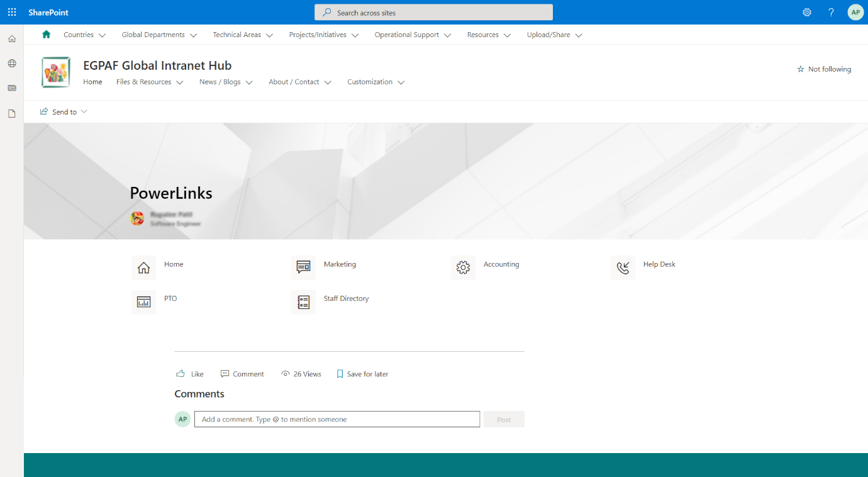This screenshot has height=477, width=868.
Task: Open News / Blogs site menu
Action: tap(220, 82)
